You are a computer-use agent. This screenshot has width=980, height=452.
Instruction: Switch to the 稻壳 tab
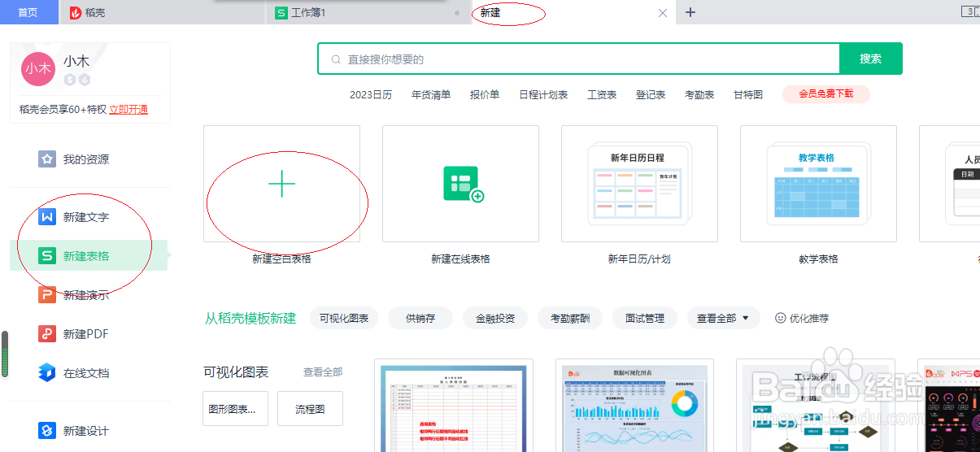pos(163,12)
